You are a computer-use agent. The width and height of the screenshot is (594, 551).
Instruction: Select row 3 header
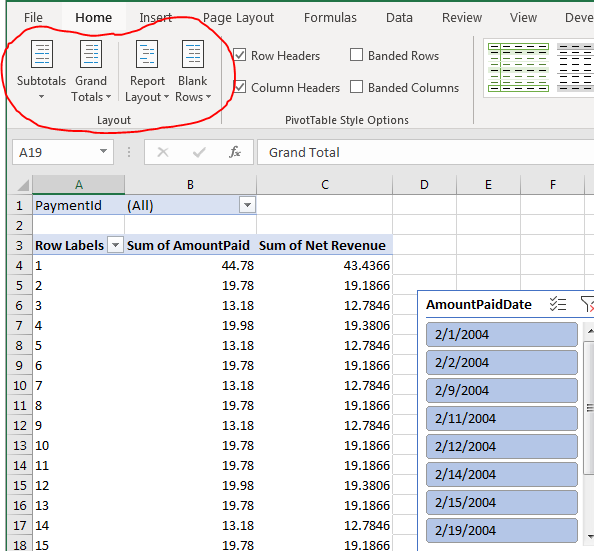tap(20, 246)
